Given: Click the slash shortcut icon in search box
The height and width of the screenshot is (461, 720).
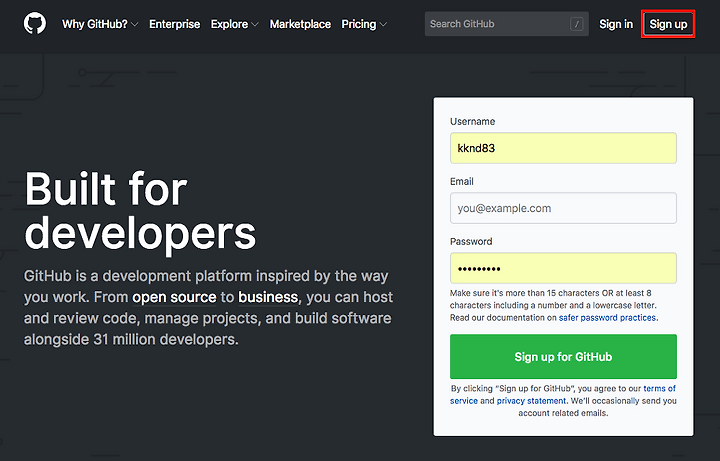Looking at the screenshot, I should click(x=576, y=24).
